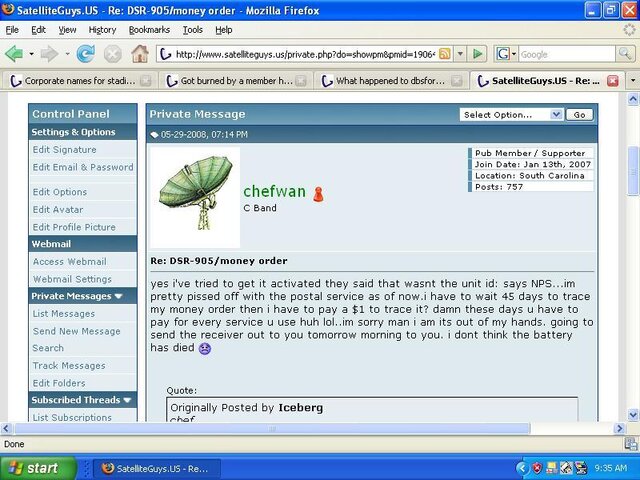
Task: Open the Tools menu
Action: coord(193,30)
